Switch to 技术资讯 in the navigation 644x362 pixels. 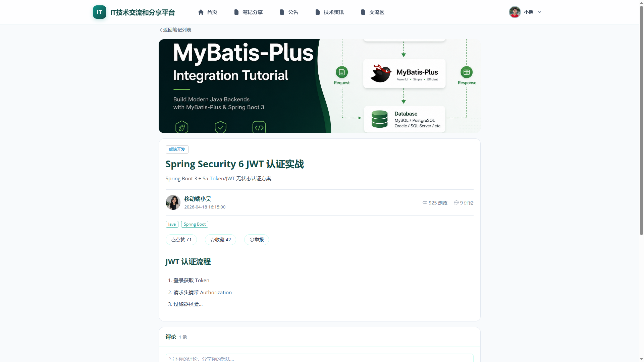(x=330, y=12)
